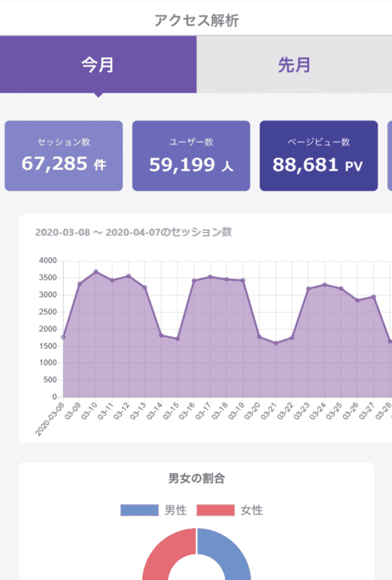392x580 pixels.
Task: Select the 03-17 data point on chart
Action: pos(211,277)
